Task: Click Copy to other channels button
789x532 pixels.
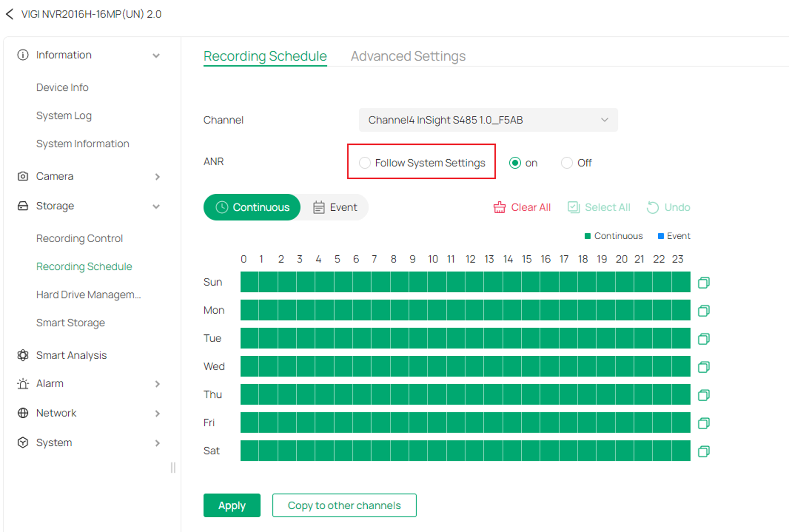Action: point(345,505)
